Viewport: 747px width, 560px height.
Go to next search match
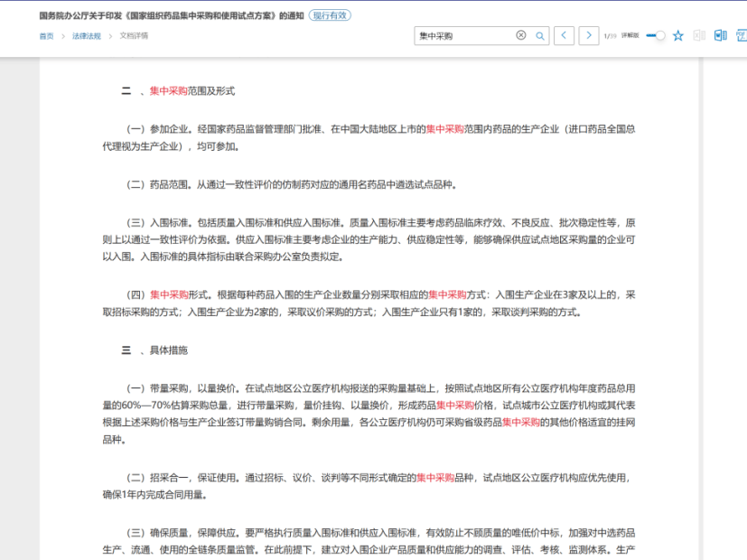[x=589, y=36]
